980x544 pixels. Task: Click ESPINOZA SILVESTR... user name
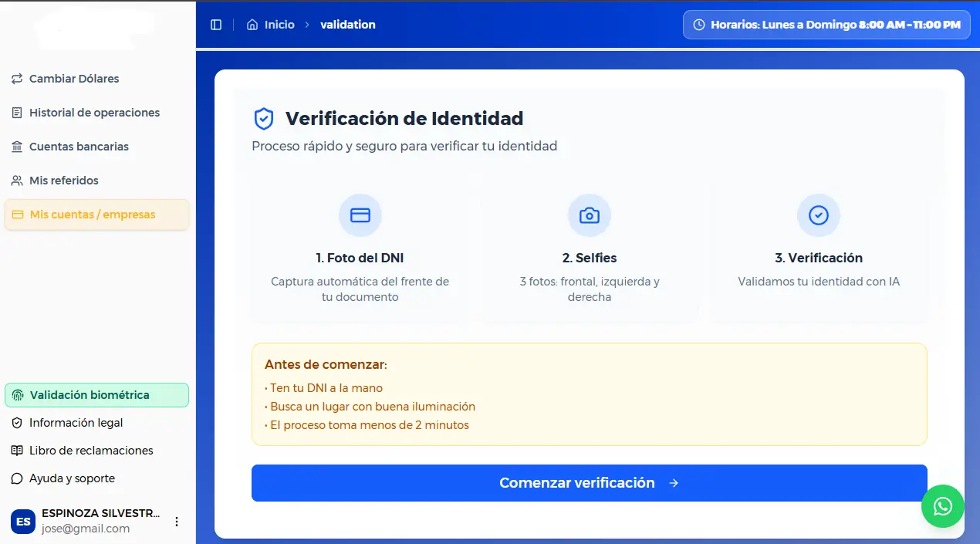101,513
